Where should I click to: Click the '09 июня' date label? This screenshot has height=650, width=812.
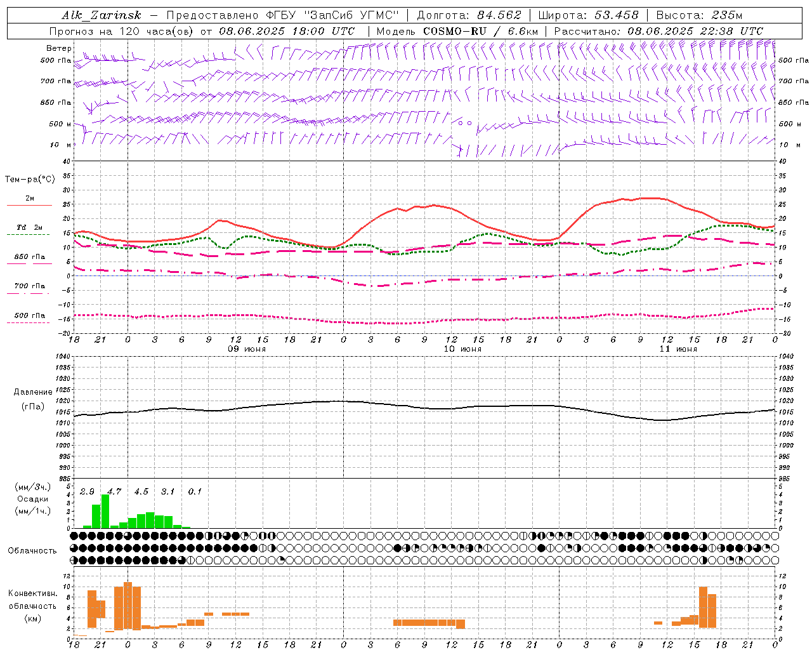tap(247, 349)
